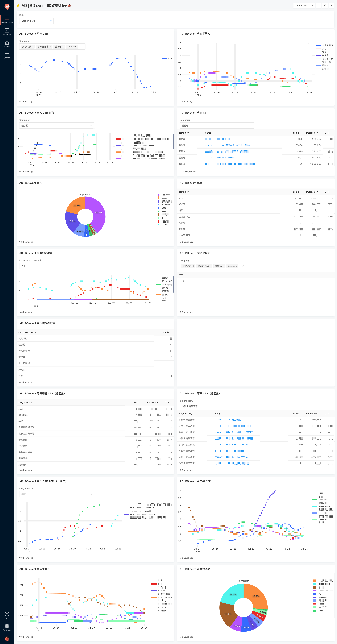The height and width of the screenshot is (644, 337).
Task: Toggle 補量 series in 專案平均 CTR legend
Action: [x=321, y=52]
